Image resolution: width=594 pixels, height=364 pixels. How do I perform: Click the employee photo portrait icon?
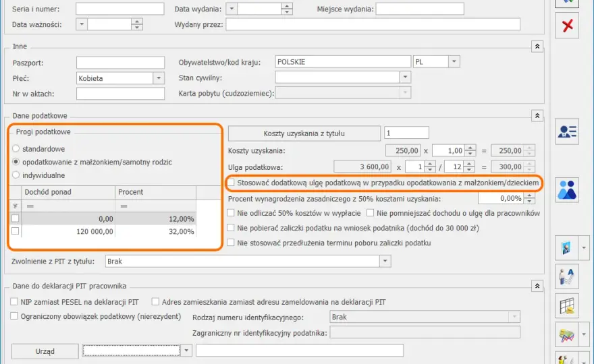pyautogui.click(x=566, y=248)
